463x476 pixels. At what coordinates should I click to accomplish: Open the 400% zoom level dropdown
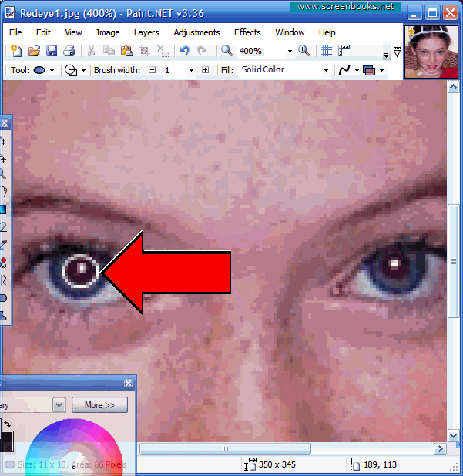point(290,51)
